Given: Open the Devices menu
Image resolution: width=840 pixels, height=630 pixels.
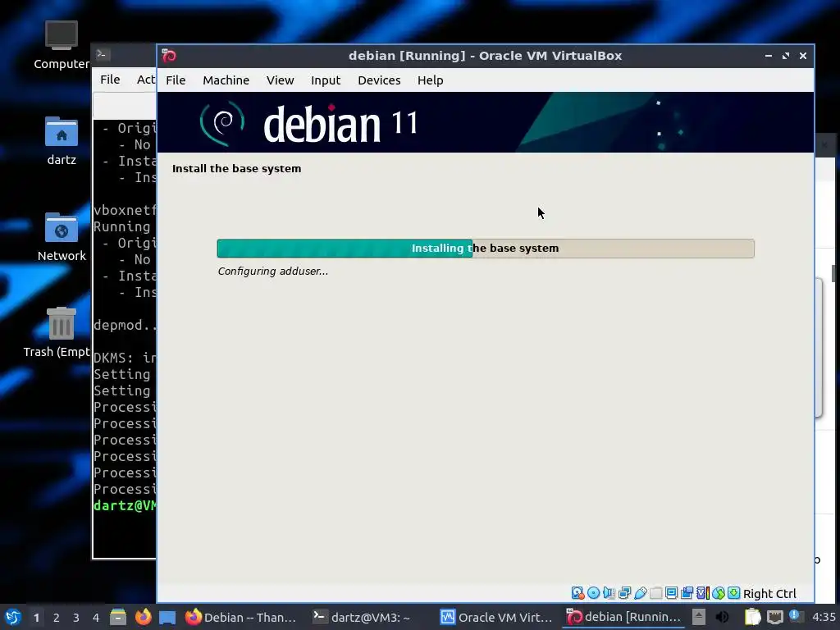Looking at the screenshot, I should [x=379, y=80].
